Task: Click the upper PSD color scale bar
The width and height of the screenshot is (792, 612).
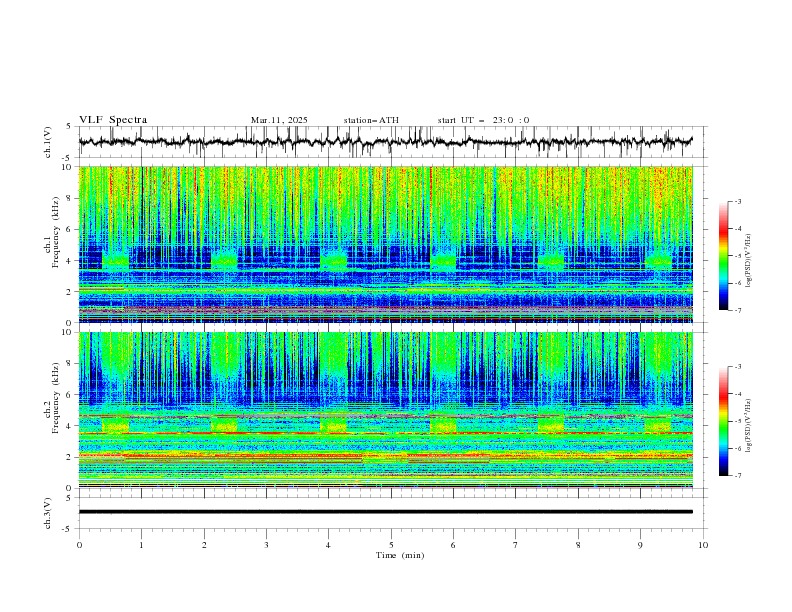Action: [724, 256]
